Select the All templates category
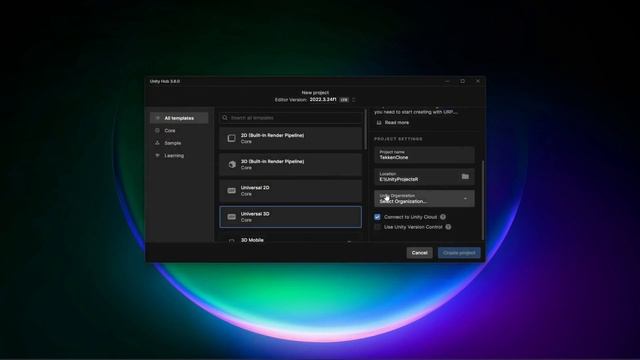The width and height of the screenshot is (640, 360). click(179, 118)
